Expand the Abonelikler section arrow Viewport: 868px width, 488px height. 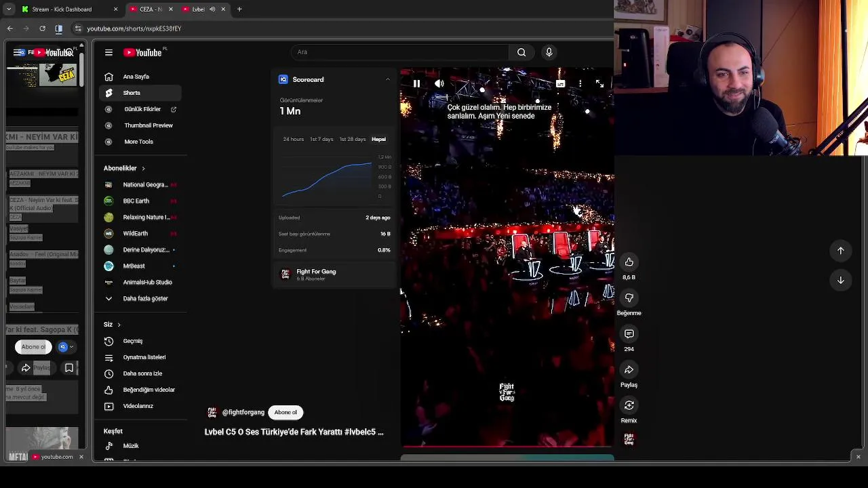tap(143, 168)
